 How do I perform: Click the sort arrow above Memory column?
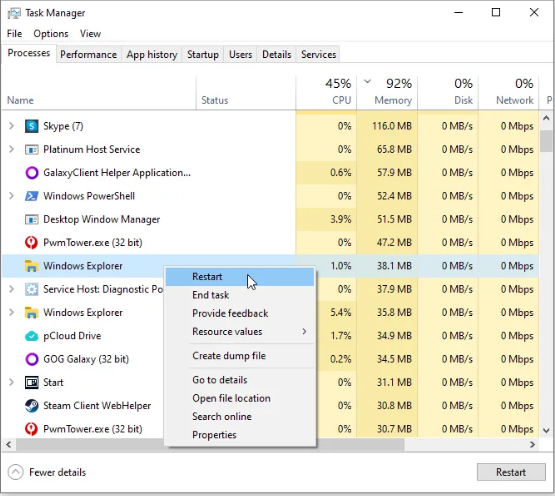[x=367, y=81]
